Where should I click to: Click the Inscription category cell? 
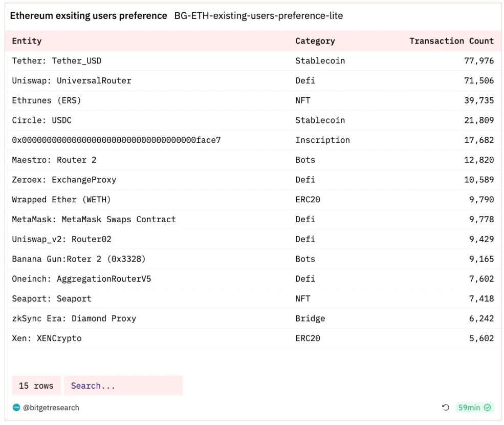pos(322,140)
